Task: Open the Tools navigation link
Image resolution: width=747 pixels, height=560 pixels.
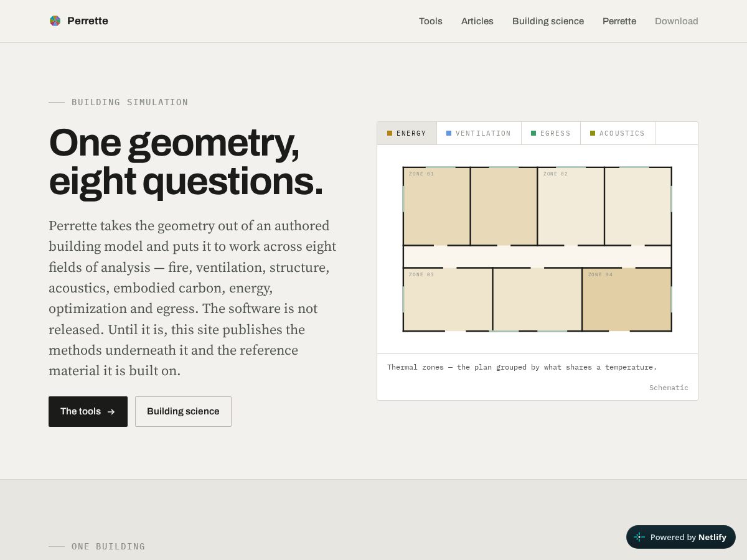Action: pyautogui.click(x=431, y=21)
